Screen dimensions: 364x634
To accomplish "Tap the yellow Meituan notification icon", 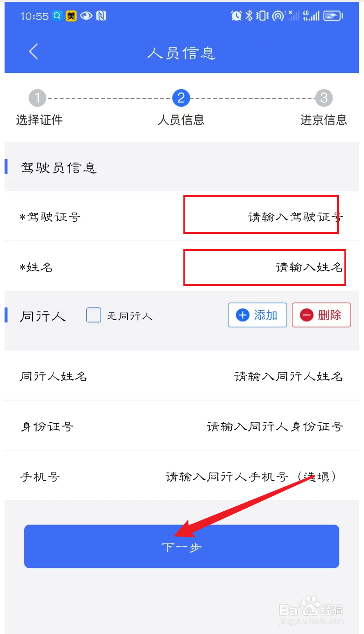I will coord(71,16).
